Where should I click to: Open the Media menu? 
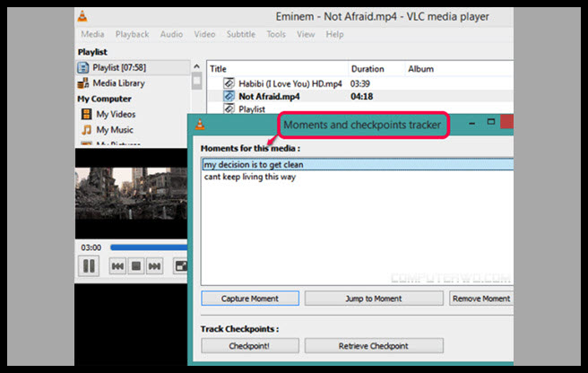[x=92, y=34]
